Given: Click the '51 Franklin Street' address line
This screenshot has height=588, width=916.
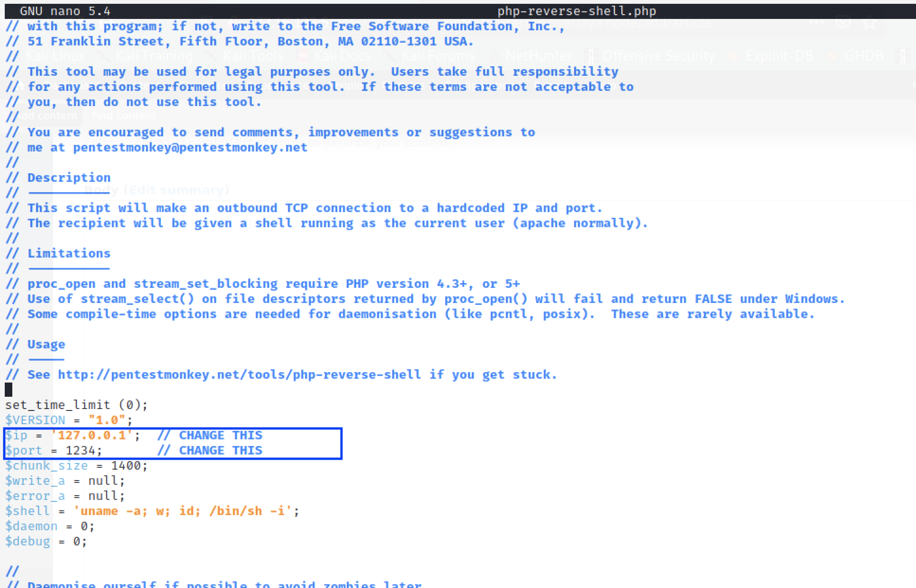Looking at the screenshot, I should point(239,41).
